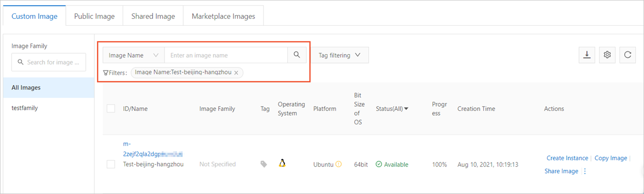Click the 100% progress value

click(x=440, y=165)
